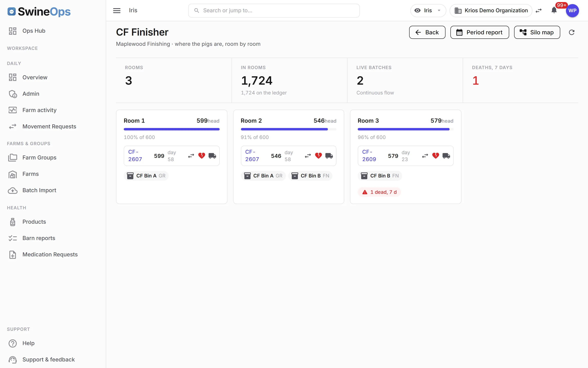Click the broken heart icon in Room 2
Image resolution: width=588 pixels, height=368 pixels.
point(318,156)
